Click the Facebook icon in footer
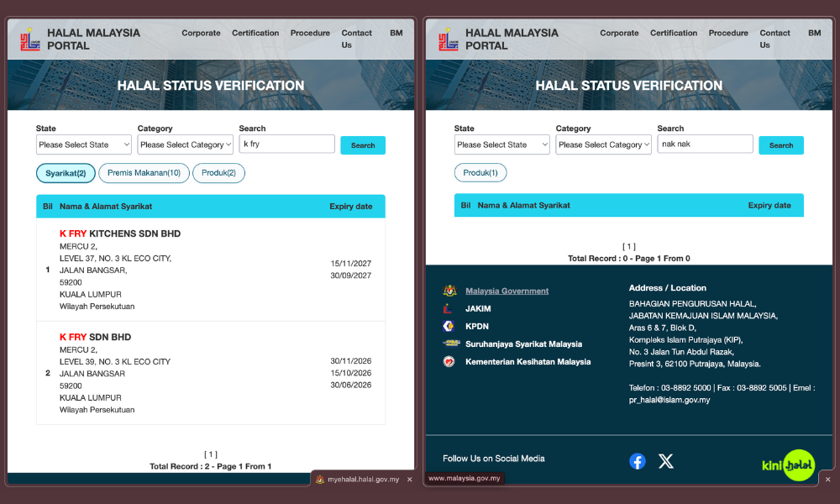This screenshot has height=504, width=840. [638, 461]
